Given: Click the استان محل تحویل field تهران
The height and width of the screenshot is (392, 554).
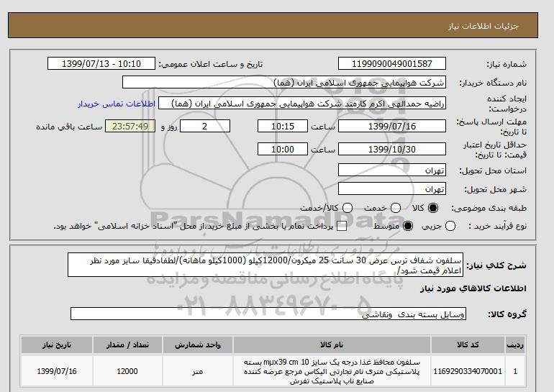Looking at the screenshot, I should point(392,170).
